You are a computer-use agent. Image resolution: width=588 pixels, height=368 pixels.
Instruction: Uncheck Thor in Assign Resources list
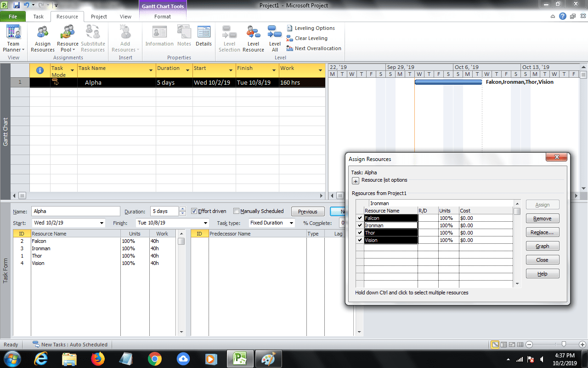(360, 233)
